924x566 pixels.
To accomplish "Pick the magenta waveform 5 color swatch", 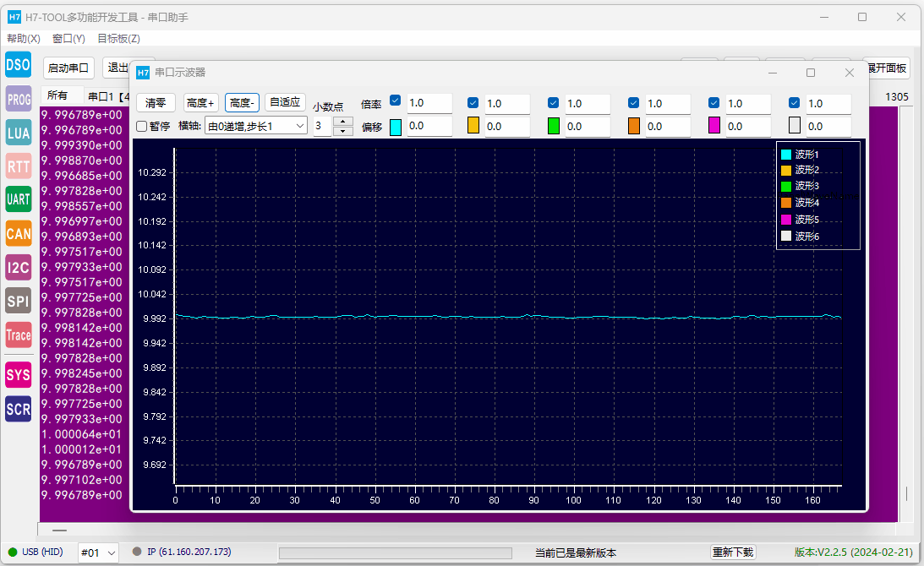I will [714, 125].
